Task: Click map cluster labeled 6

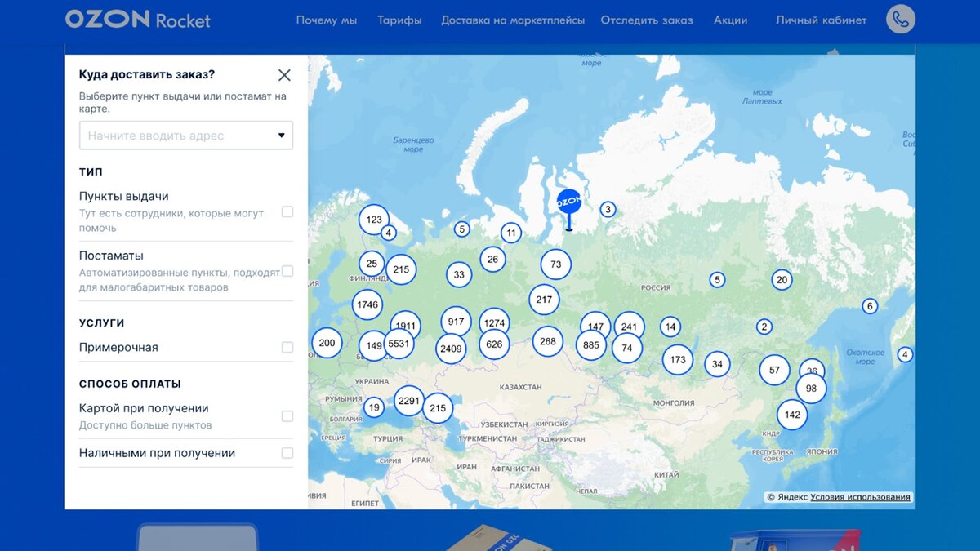Action: pos(870,306)
